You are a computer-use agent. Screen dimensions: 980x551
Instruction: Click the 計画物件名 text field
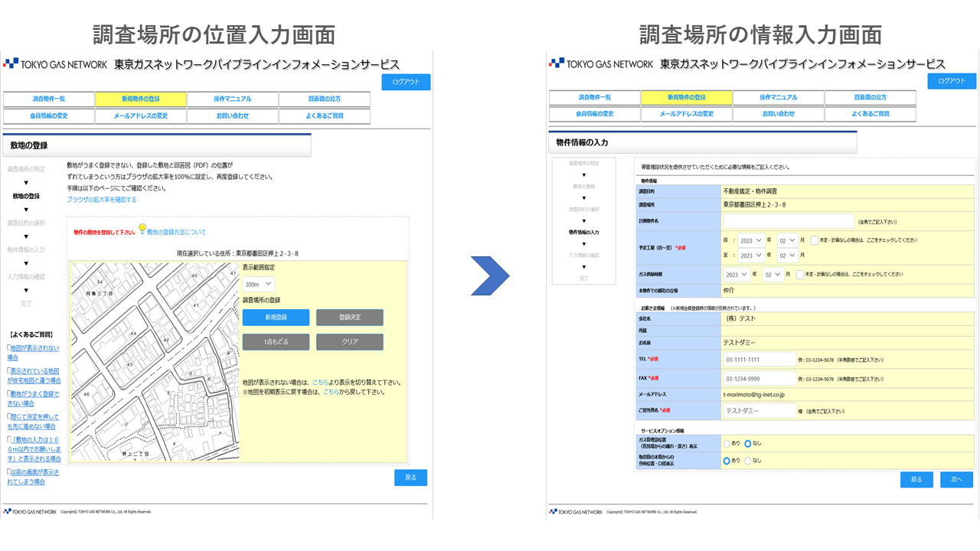788,221
